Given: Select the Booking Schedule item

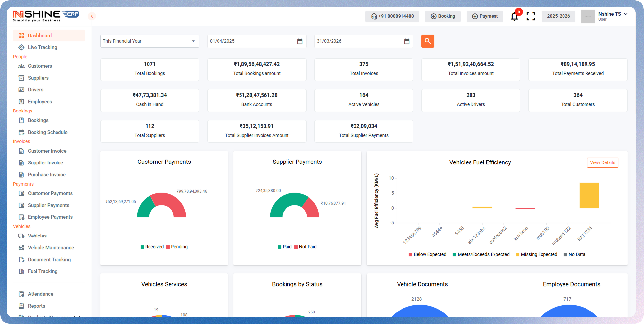Looking at the screenshot, I should coord(47,132).
